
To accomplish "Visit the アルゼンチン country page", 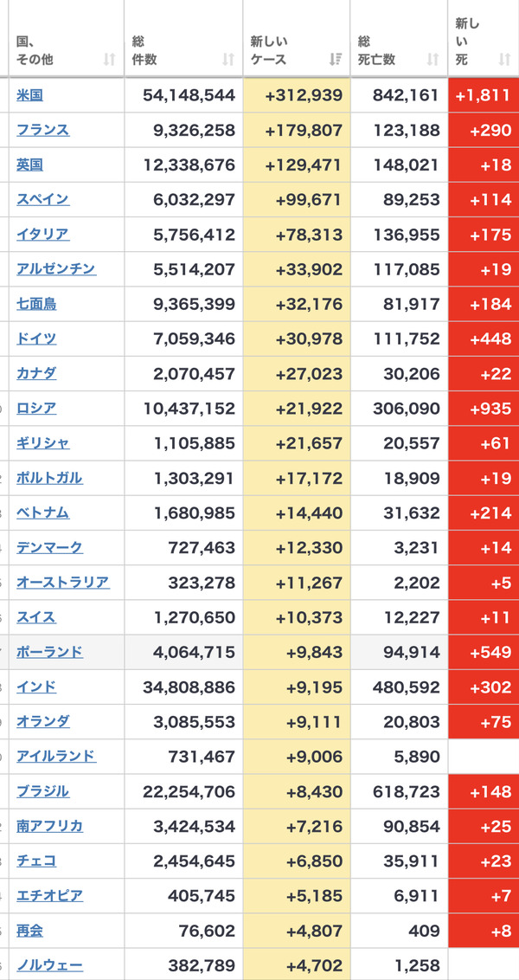I will [55, 269].
